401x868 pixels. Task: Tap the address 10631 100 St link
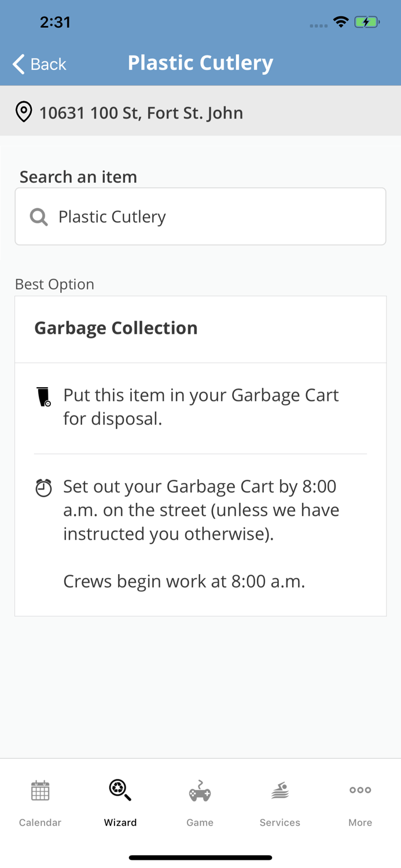[141, 113]
